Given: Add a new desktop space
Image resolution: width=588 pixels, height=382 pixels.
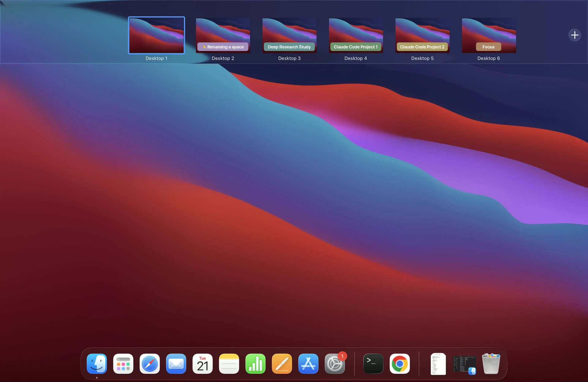Looking at the screenshot, I should [575, 35].
